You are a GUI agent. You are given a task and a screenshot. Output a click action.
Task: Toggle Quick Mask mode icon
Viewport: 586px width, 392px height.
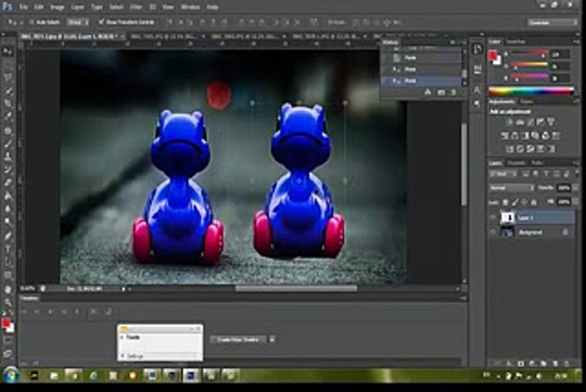pyautogui.click(x=8, y=340)
